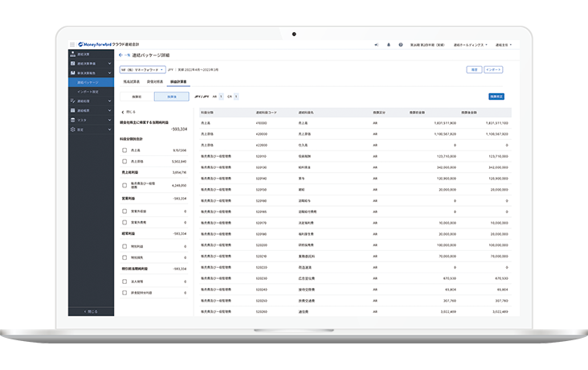
Task: Tick the 特別利益 checkbox
Action: [125, 246]
